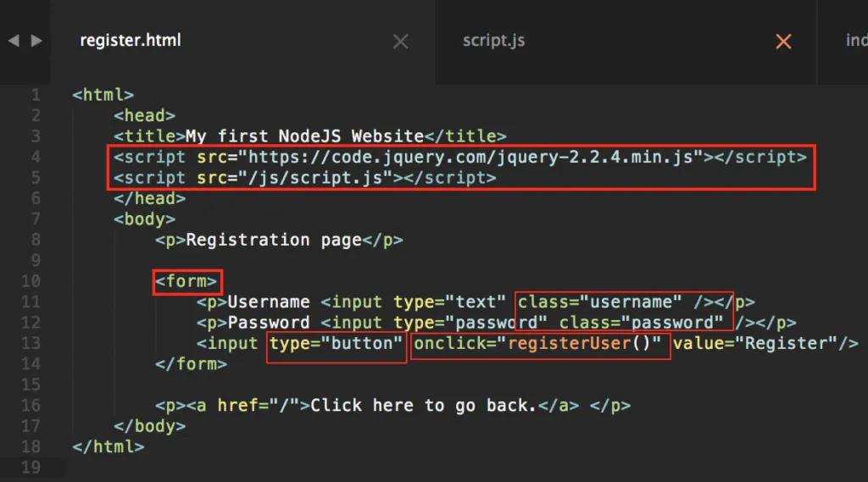Place cursor on opening <head> tag
Viewport: 868px width, 482px height.
click(144, 116)
